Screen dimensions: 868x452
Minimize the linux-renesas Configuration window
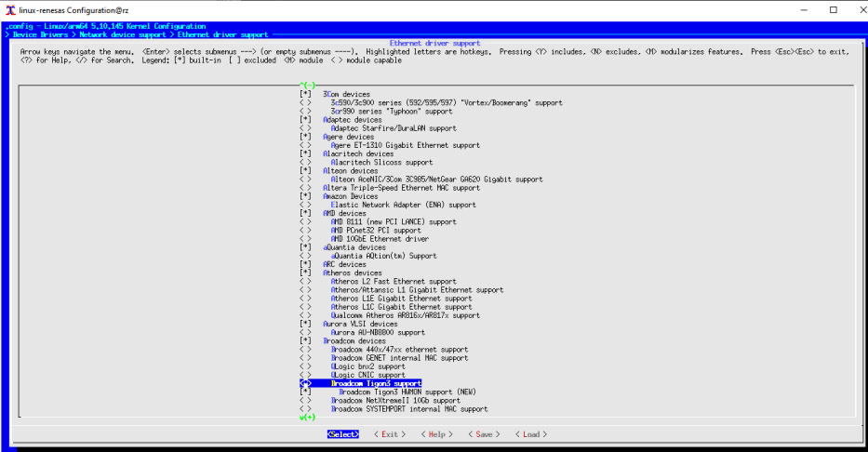click(x=804, y=10)
